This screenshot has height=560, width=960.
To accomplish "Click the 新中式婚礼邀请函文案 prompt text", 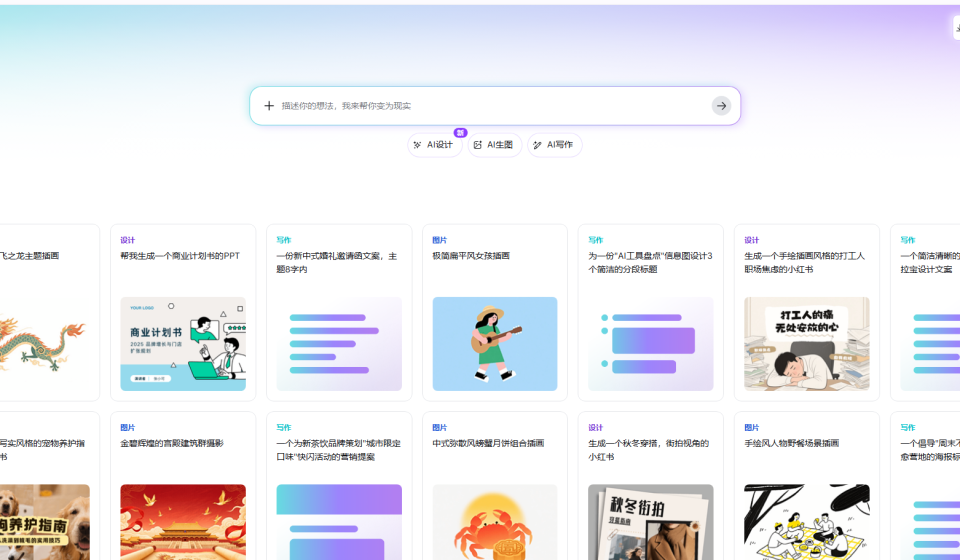I will pyautogui.click(x=337, y=263).
